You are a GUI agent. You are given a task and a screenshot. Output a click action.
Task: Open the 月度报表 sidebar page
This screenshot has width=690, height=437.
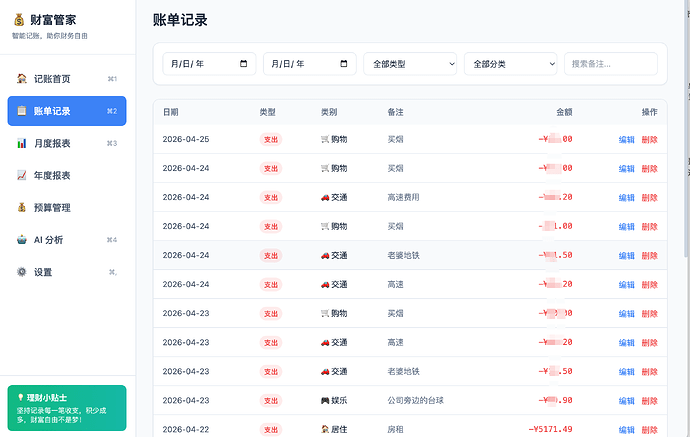click(x=67, y=143)
